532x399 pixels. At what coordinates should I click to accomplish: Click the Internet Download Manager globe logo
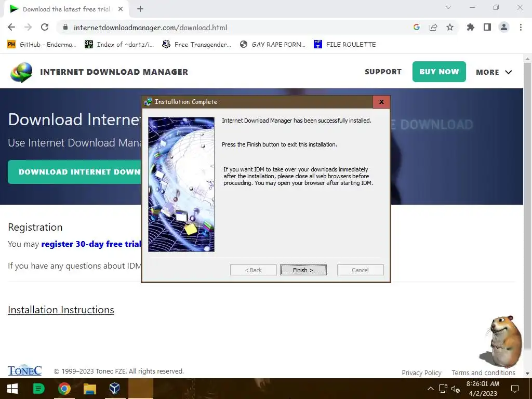(21, 72)
